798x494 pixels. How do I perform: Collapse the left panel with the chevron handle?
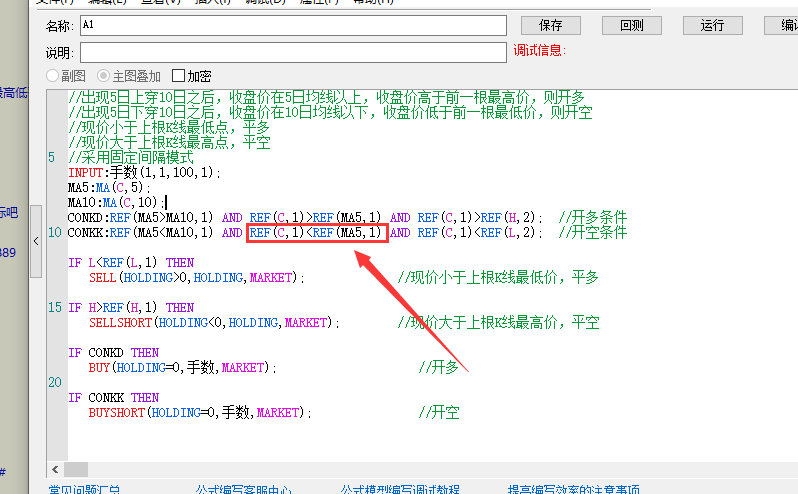coord(36,241)
